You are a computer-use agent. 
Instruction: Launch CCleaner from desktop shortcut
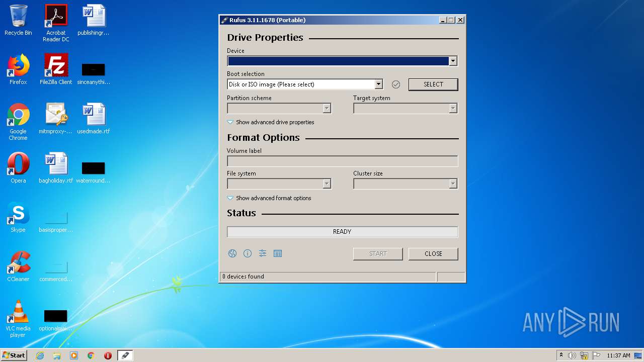(x=18, y=266)
